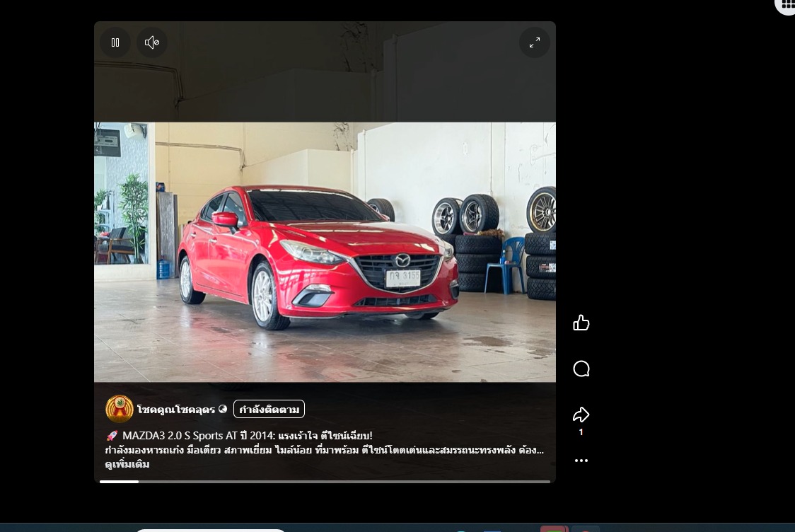
Task: Pause the playing reel video
Action: 115,42
